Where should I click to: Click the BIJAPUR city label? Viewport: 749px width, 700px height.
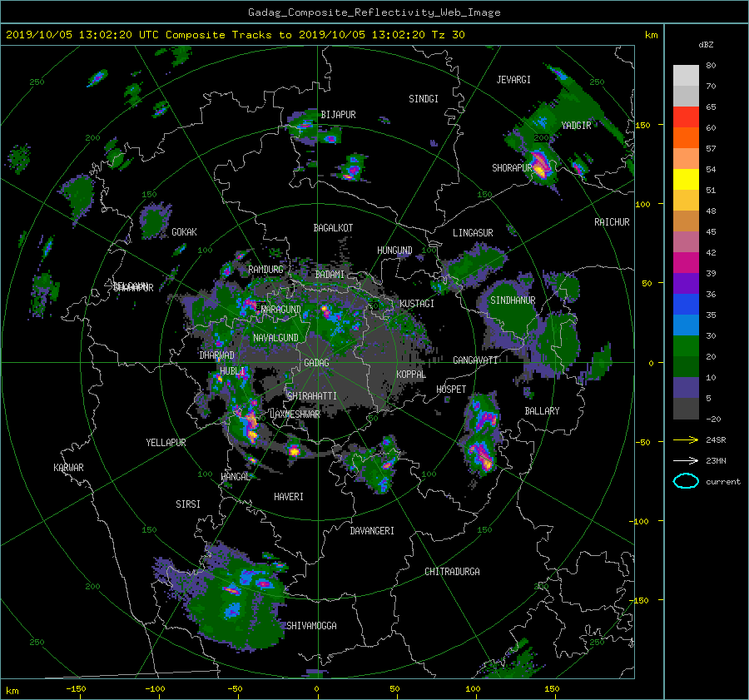(x=338, y=115)
